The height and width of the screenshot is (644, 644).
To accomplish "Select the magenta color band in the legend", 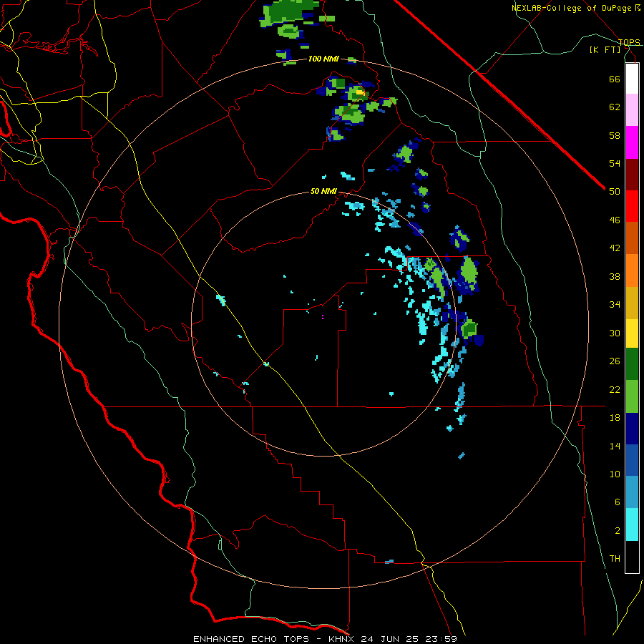I will coord(632,142).
